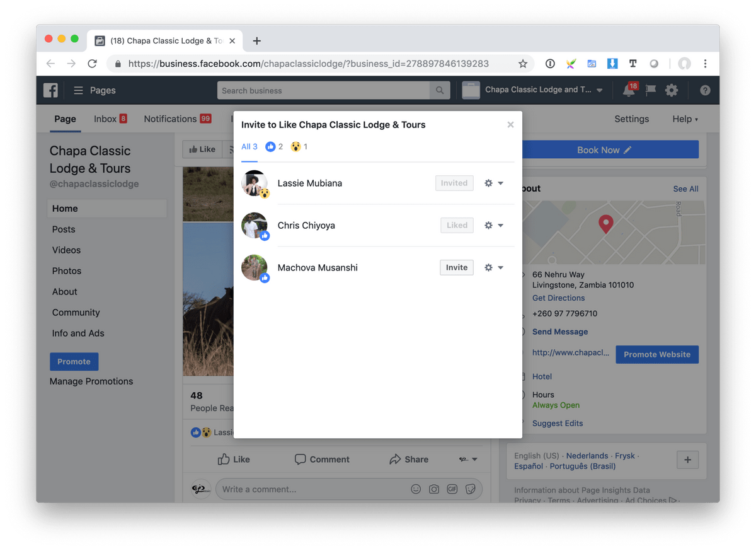This screenshot has width=756, height=551.
Task: Click the help question mark icon
Action: tap(705, 90)
